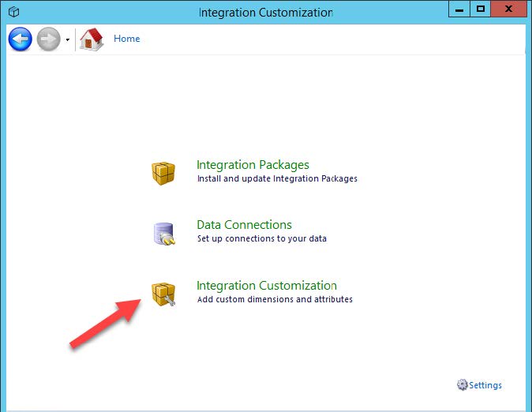Click the Settings gear icon
Screen dimensions: 532x412
coord(462,385)
